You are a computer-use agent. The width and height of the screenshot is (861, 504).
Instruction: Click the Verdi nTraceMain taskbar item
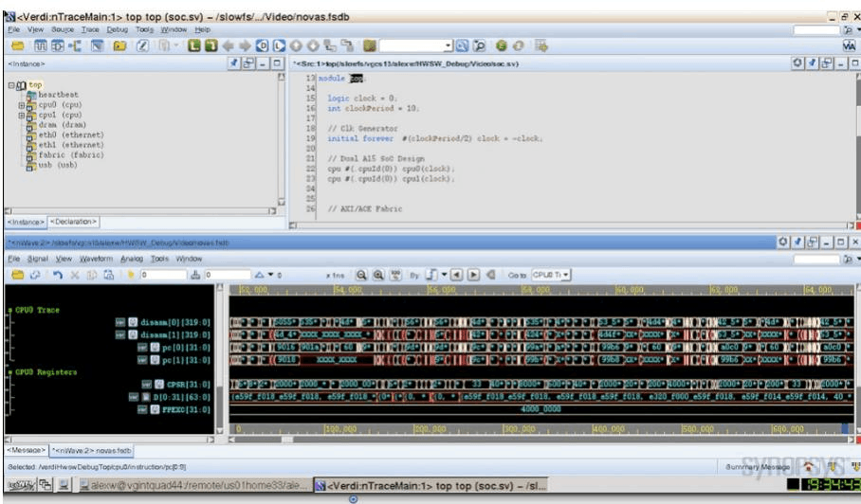click(430, 485)
